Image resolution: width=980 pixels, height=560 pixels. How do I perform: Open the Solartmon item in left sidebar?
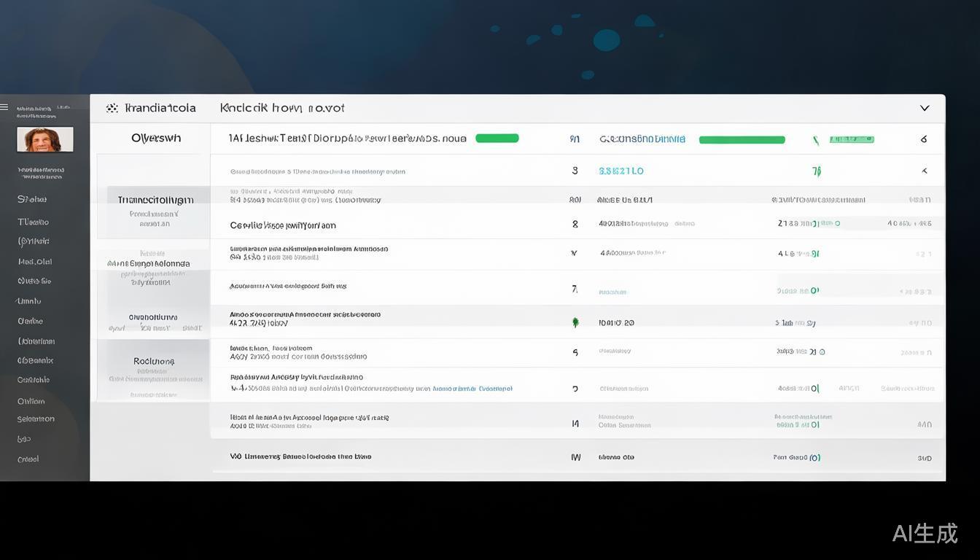(x=36, y=419)
